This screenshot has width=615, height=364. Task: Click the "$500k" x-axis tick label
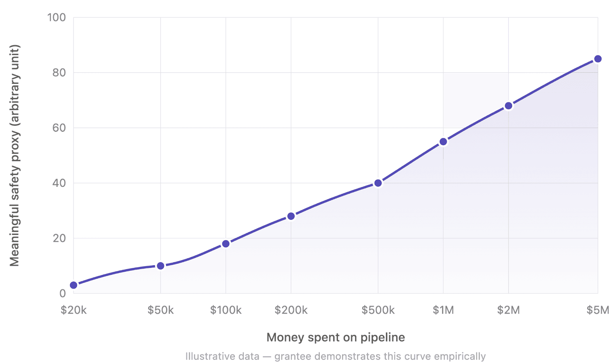[378, 310]
